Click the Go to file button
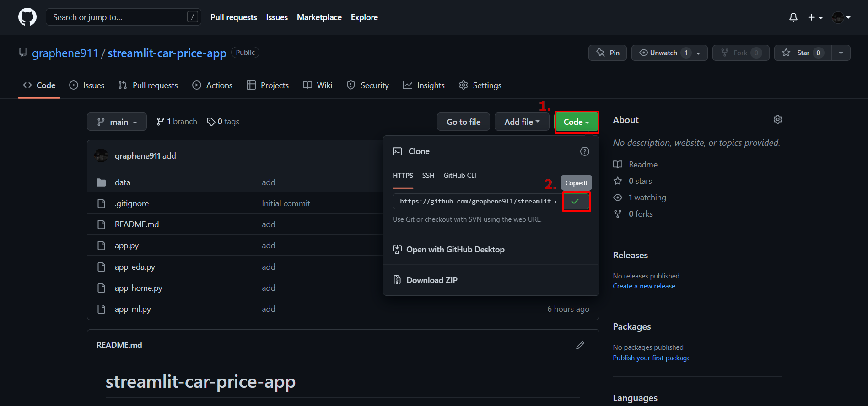Viewport: 868px width, 406px height. [464, 122]
